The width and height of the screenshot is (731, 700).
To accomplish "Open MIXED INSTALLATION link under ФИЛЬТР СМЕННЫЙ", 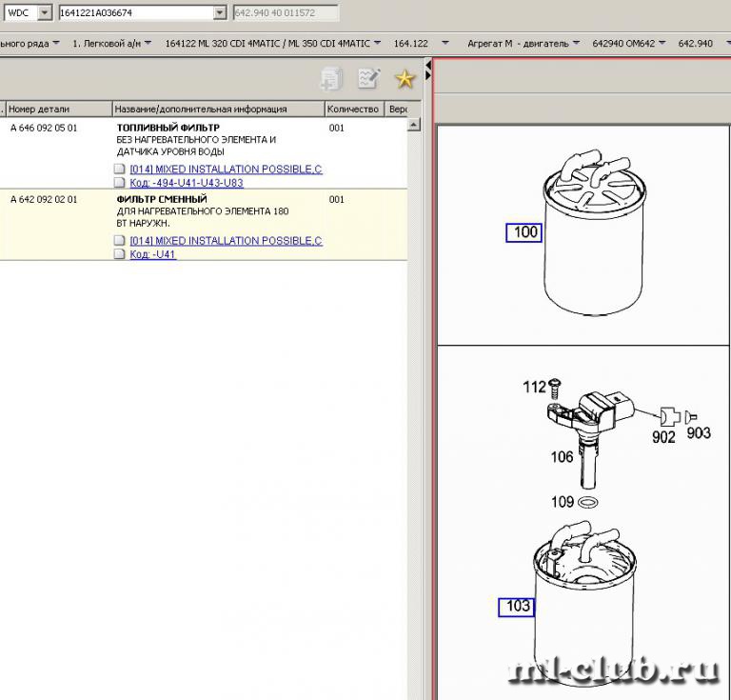I will (x=226, y=241).
